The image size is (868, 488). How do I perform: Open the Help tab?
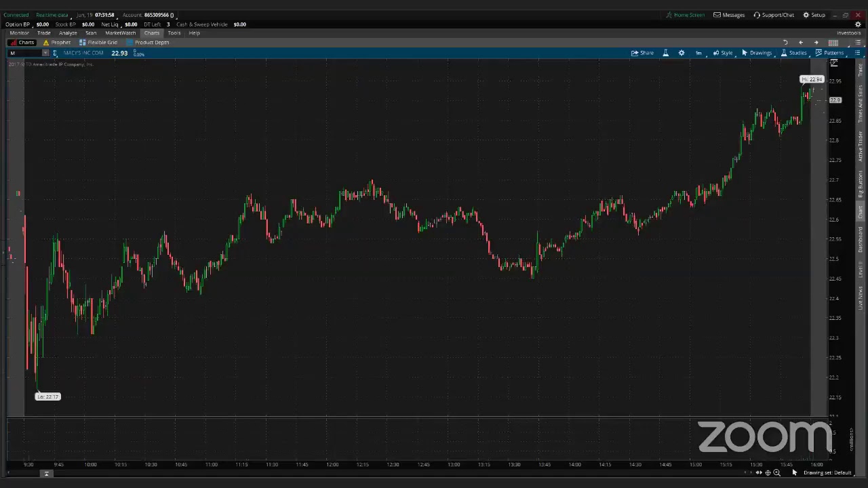click(195, 33)
